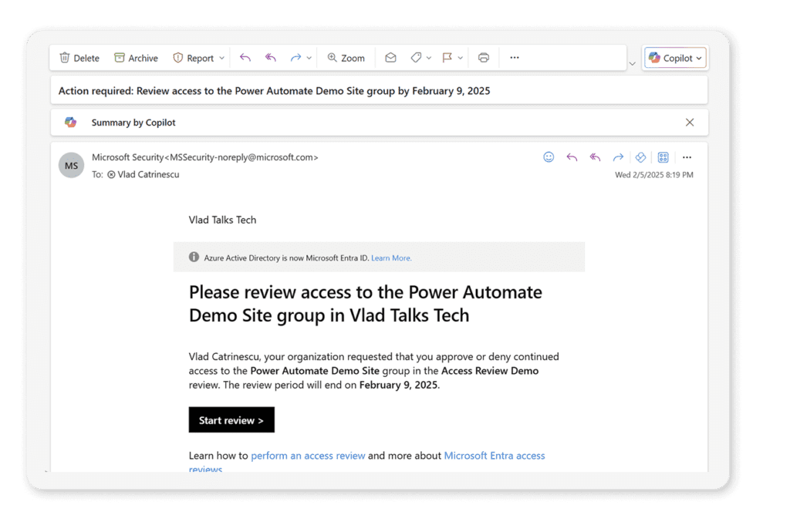
Task: Delete the email using the trash icon
Action: point(79,58)
